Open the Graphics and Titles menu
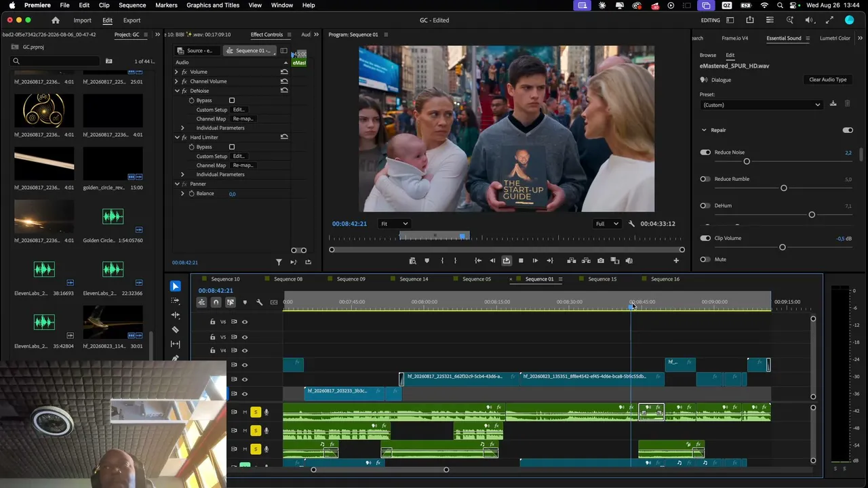 213,5
